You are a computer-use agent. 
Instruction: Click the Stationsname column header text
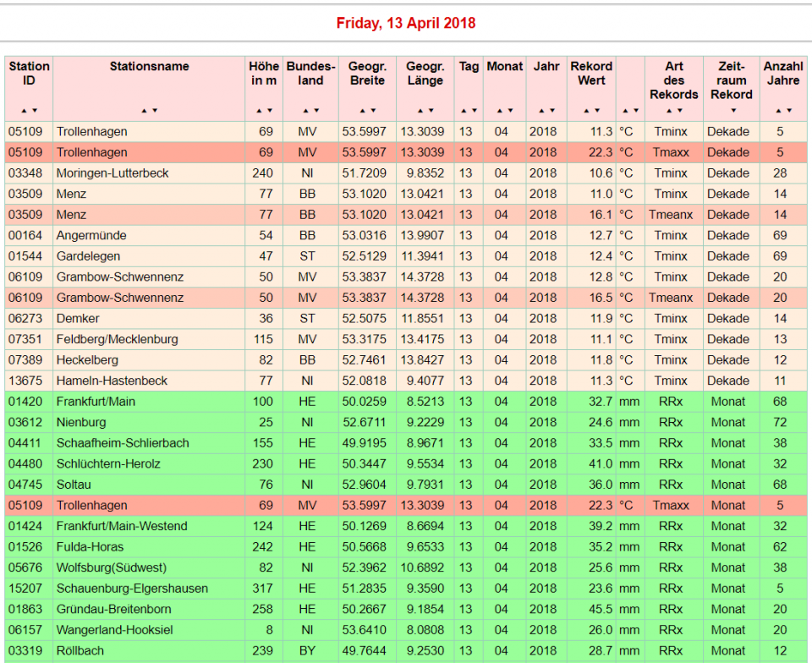149,66
